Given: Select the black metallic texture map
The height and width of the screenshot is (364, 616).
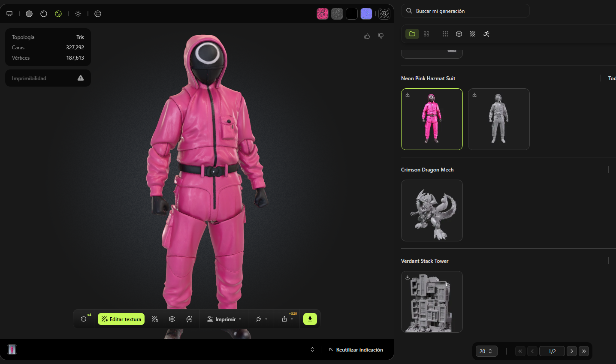Looking at the screenshot, I should (x=352, y=14).
